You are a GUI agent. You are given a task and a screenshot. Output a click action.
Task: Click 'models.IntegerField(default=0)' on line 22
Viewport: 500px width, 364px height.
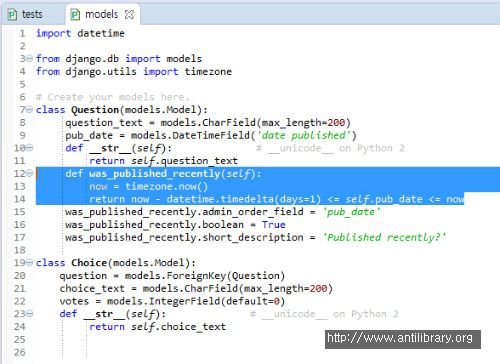pyautogui.click(x=196, y=301)
